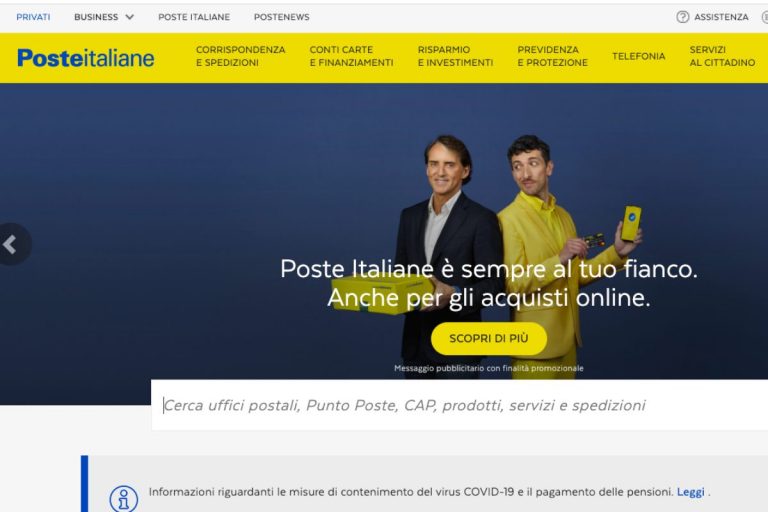The image size is (768, 512).
Task: Click the partially visible icon right of Assistenza
Action: click(765, 17)
